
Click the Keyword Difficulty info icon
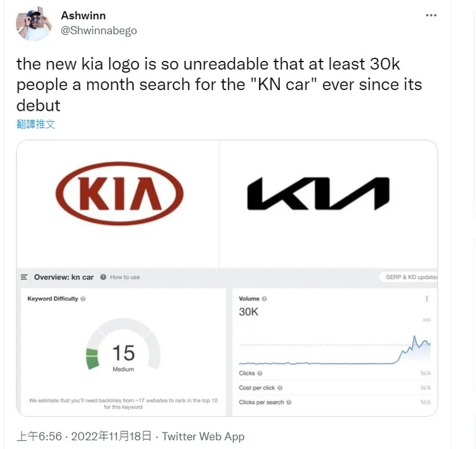click(x=83, y=299)
